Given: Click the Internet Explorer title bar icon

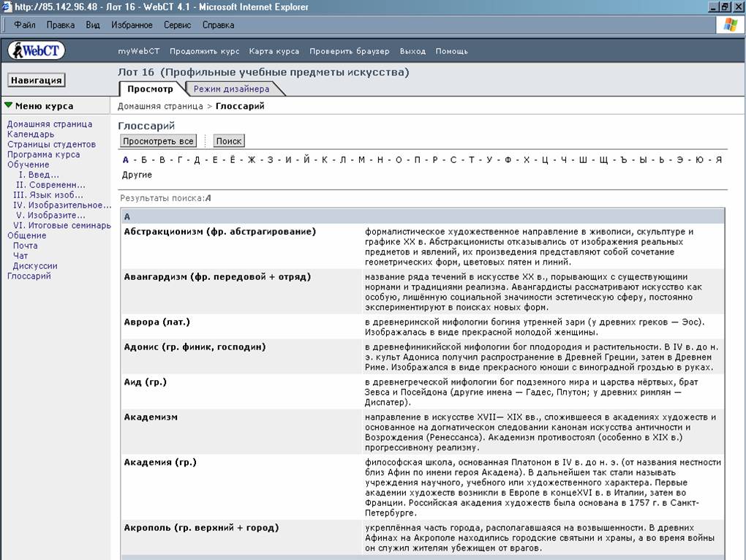Looking at the screenshot, I should point(7,7).
